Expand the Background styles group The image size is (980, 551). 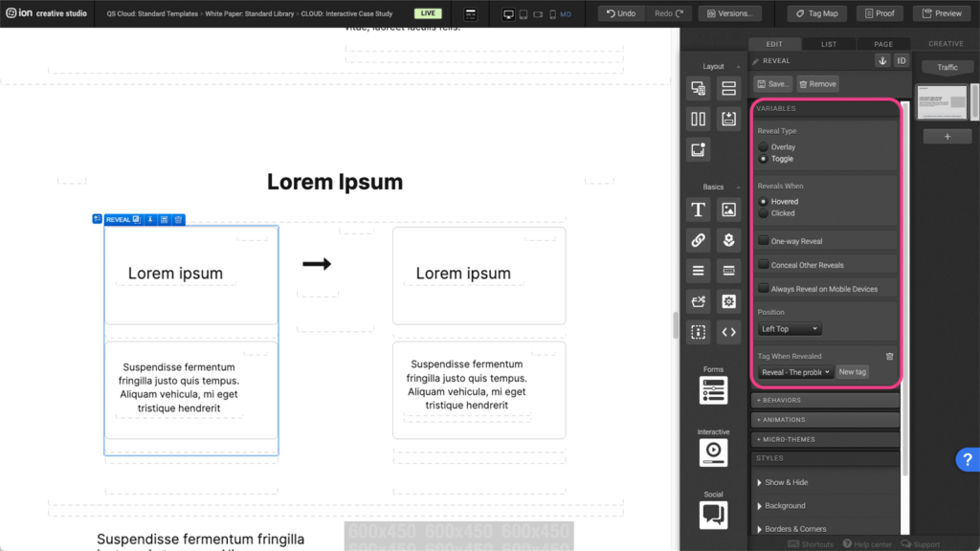click(785, 505)
